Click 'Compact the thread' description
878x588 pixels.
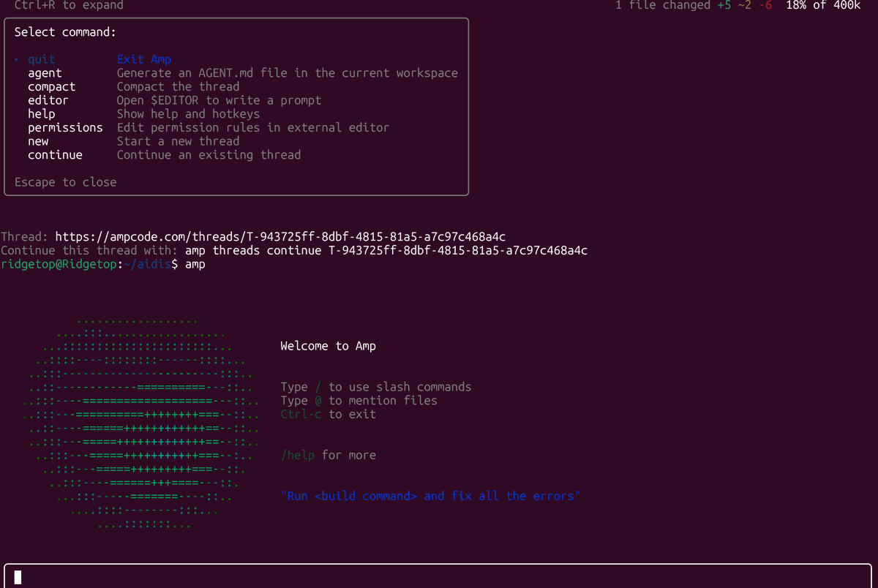coord(179,86)
